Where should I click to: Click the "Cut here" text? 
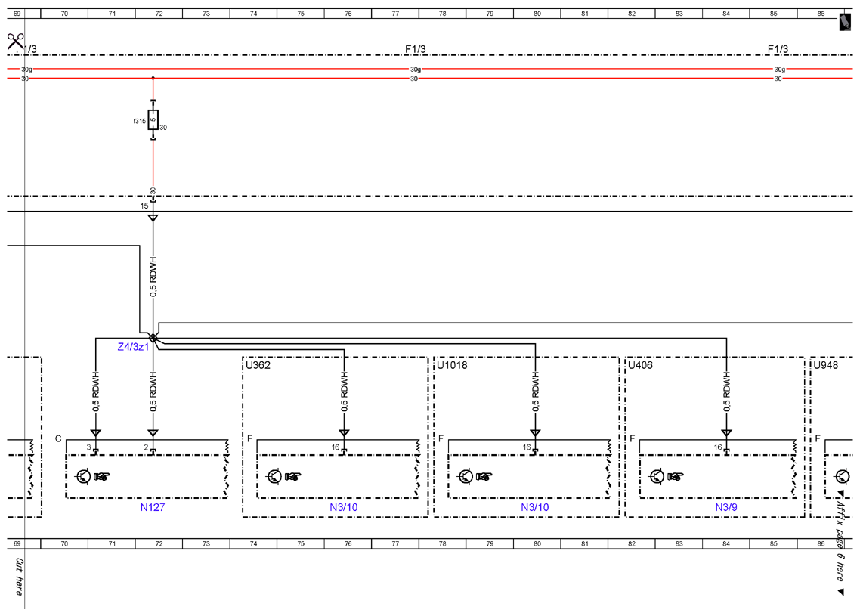[19, 577]
